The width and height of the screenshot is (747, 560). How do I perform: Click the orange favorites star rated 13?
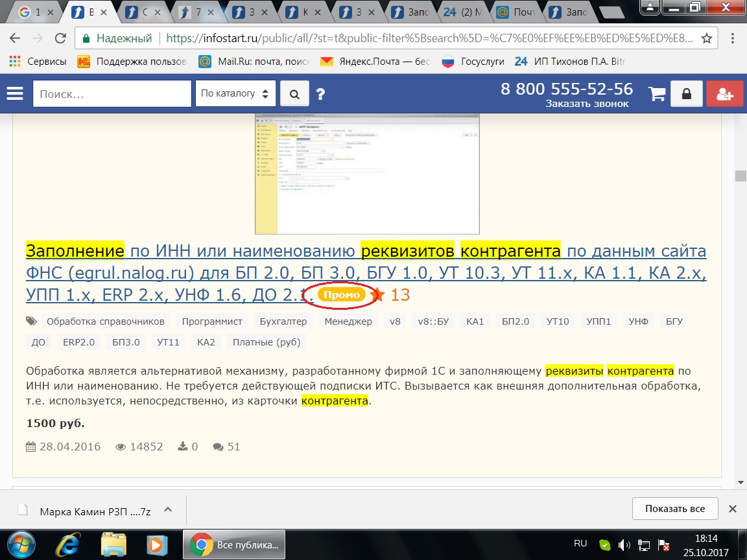pyautogui.click(x=378, y=295)
